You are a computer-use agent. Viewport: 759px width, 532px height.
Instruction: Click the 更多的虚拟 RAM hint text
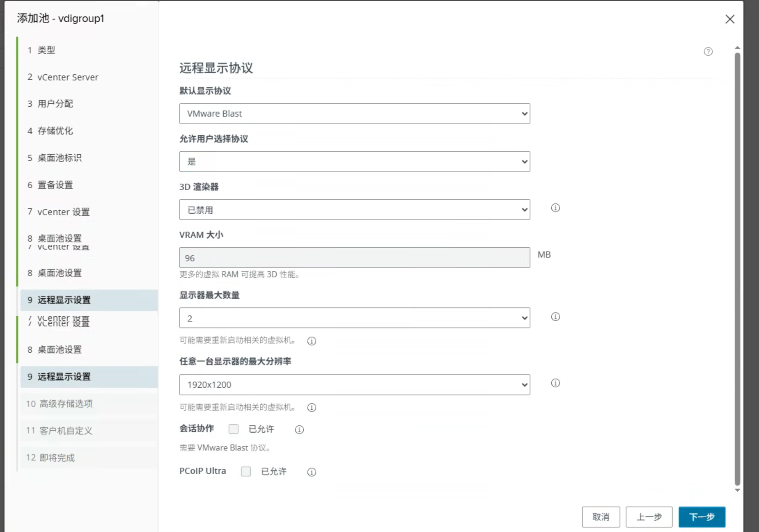click(x=240, y=274)
